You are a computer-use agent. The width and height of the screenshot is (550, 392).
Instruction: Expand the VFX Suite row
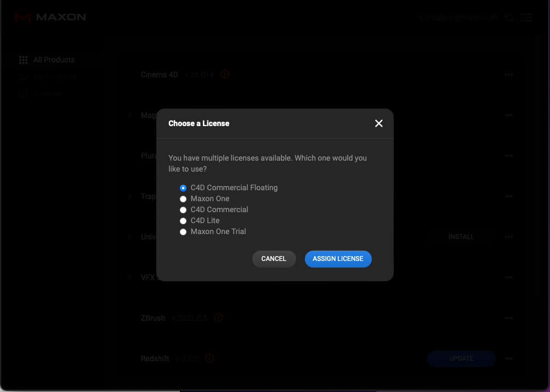[130, 277]
